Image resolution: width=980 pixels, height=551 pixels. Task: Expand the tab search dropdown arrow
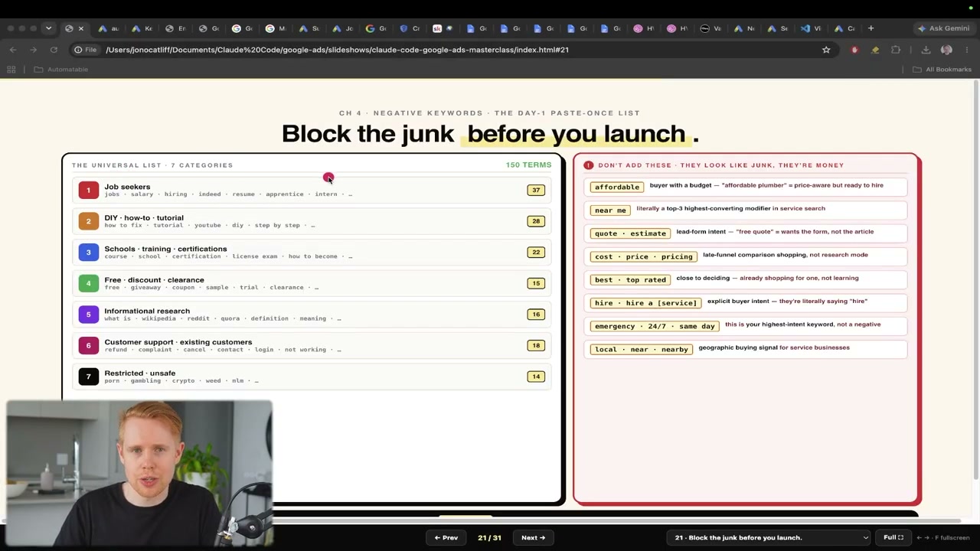pos(48,28)
